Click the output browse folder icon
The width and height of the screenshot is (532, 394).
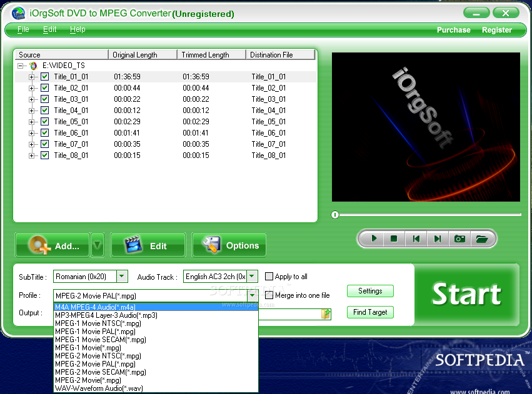click(326, 314)
